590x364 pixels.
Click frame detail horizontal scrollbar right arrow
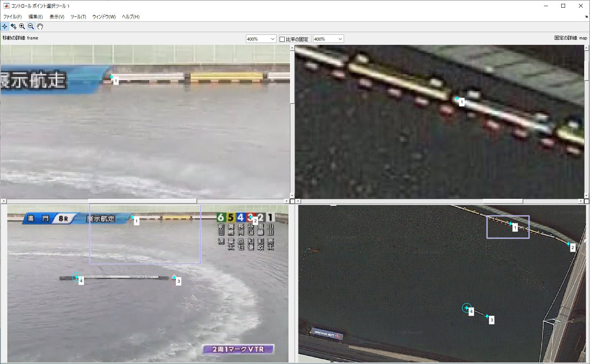coord(287,201)
